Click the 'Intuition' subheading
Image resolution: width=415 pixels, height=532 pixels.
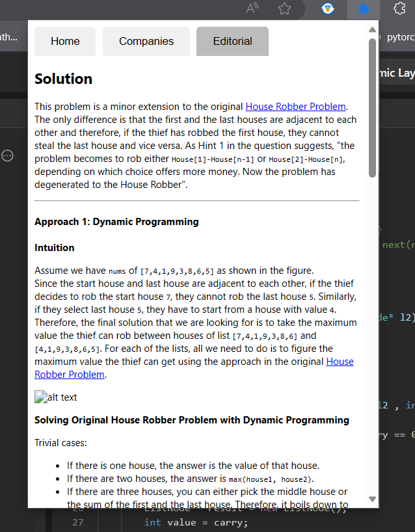point(54,248)
